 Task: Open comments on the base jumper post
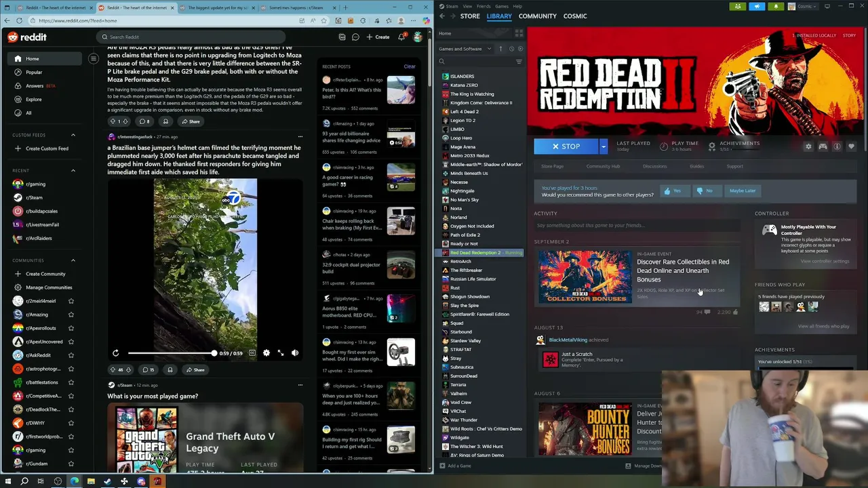148,370
